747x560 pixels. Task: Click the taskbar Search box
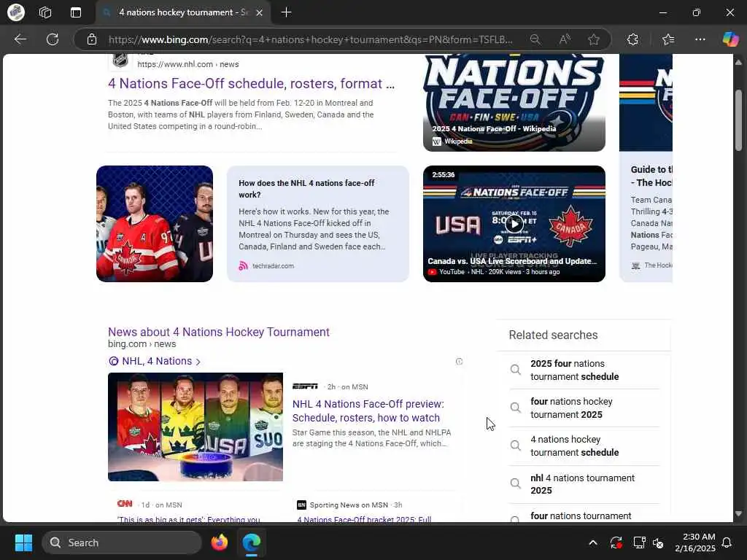(x=122, y=542)
